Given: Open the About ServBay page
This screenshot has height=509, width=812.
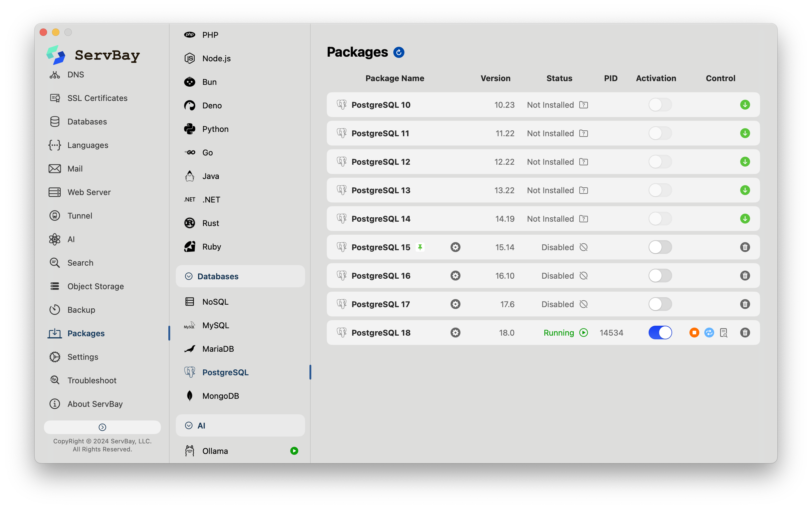Looking at the screenshot, I should point(95,404).
